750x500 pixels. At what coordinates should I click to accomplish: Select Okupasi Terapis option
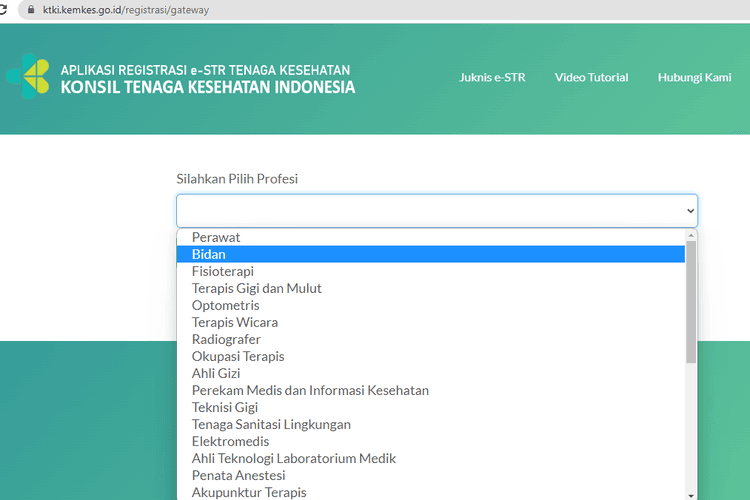(x=430, y=356)
